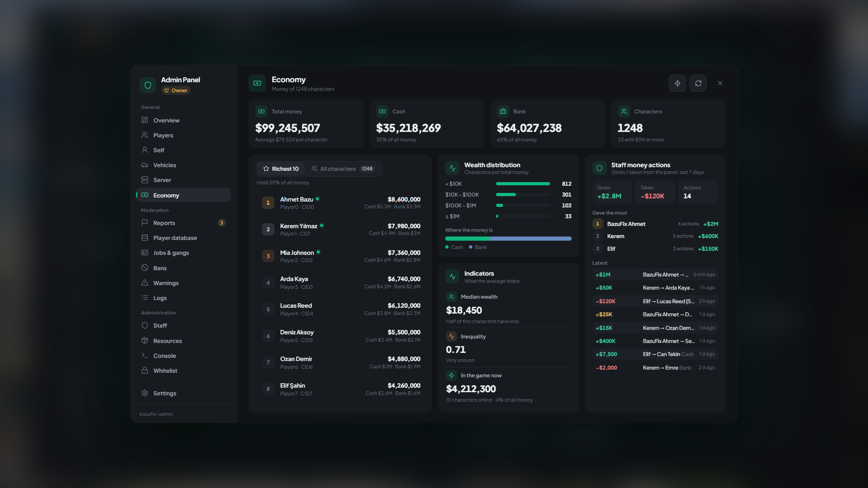This screenshot has width=868, height=488.
Task: Switch to the All characters tab
Action: pos(343,169)
